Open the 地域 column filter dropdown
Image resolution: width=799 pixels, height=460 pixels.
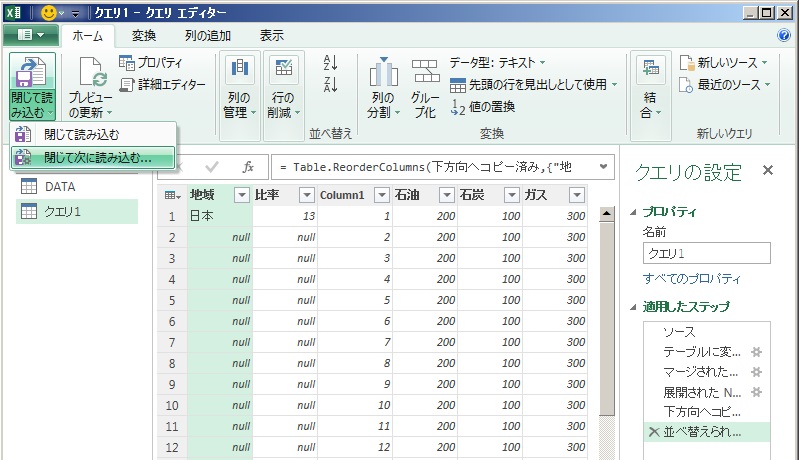242,195
